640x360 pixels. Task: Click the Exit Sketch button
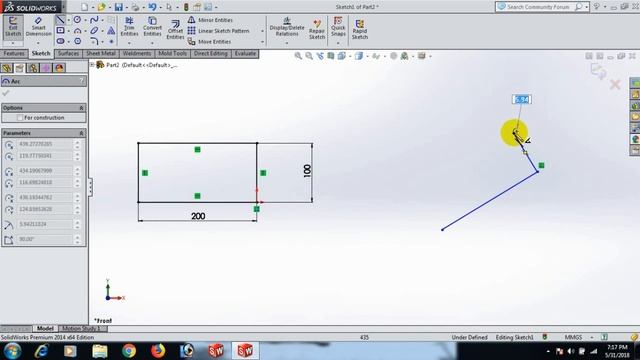coord(13,27)
